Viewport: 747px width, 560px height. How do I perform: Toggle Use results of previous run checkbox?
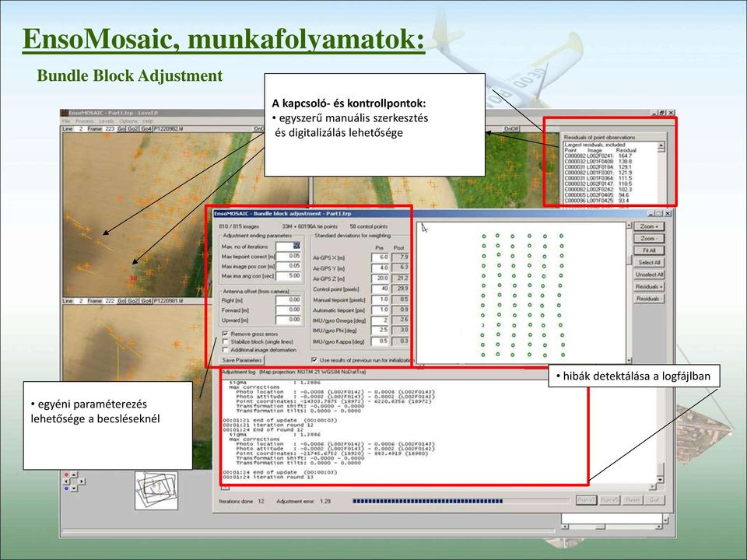point(314,360)
